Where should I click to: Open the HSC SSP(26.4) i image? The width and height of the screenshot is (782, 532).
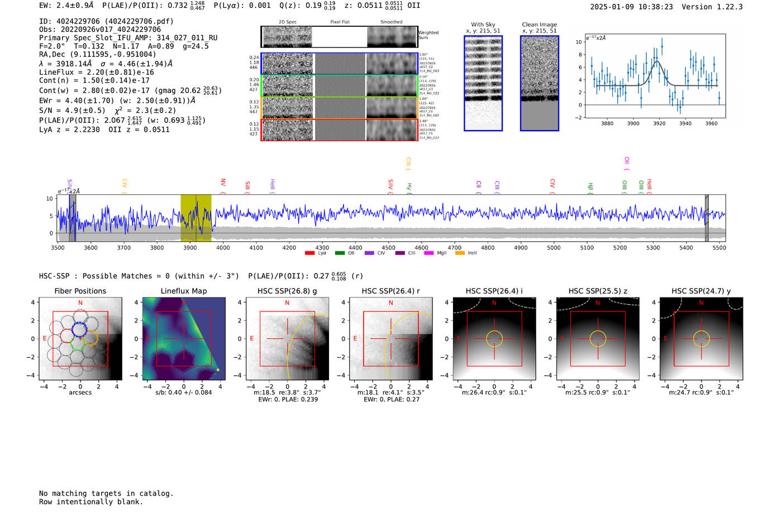(494, 339)
